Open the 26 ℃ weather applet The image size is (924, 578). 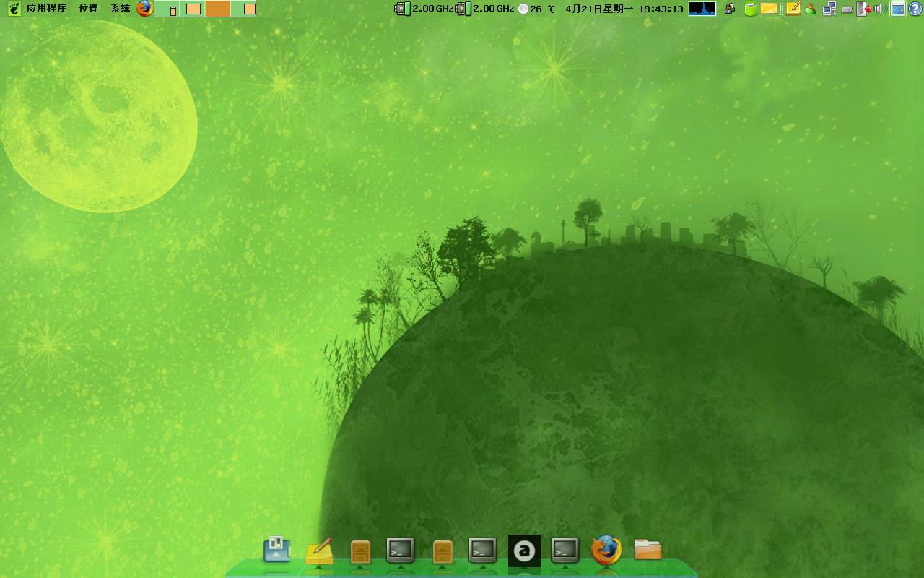click(x=537, y=9)
